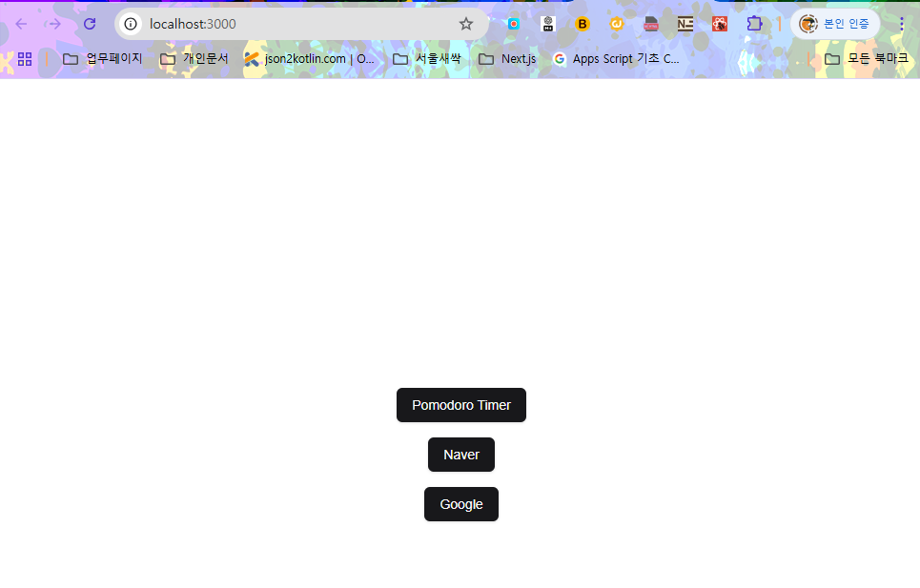Open the json2kotlin.com bookmark
Image resolution: width=920 pixels, height=588 pixels.
pyautogui.click(x=309, y=59)
